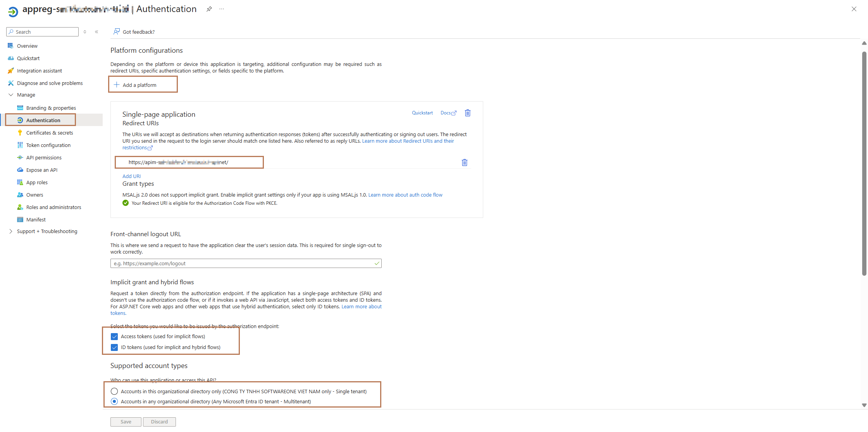
Task: Open Quickstart link in platform card
Action: point(422,113)
